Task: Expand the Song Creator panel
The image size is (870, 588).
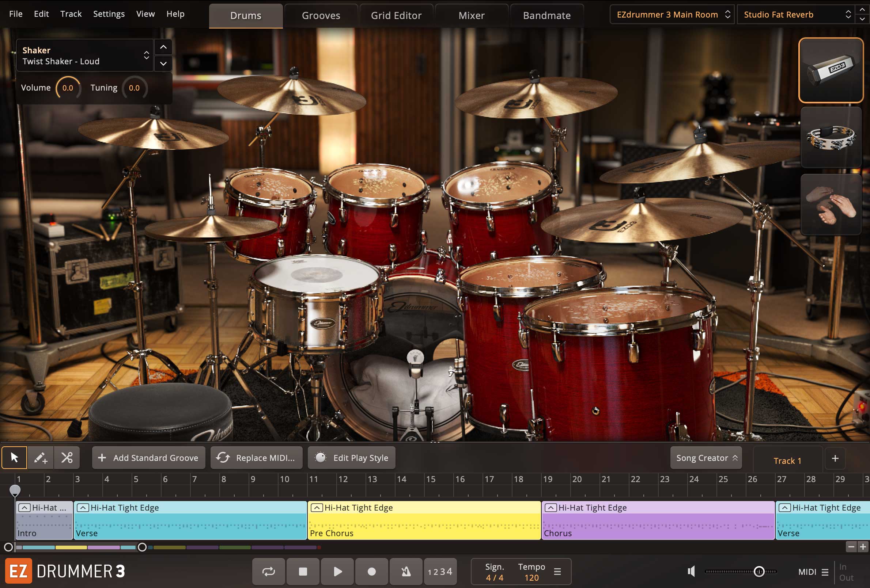Action: click(706, 458)
